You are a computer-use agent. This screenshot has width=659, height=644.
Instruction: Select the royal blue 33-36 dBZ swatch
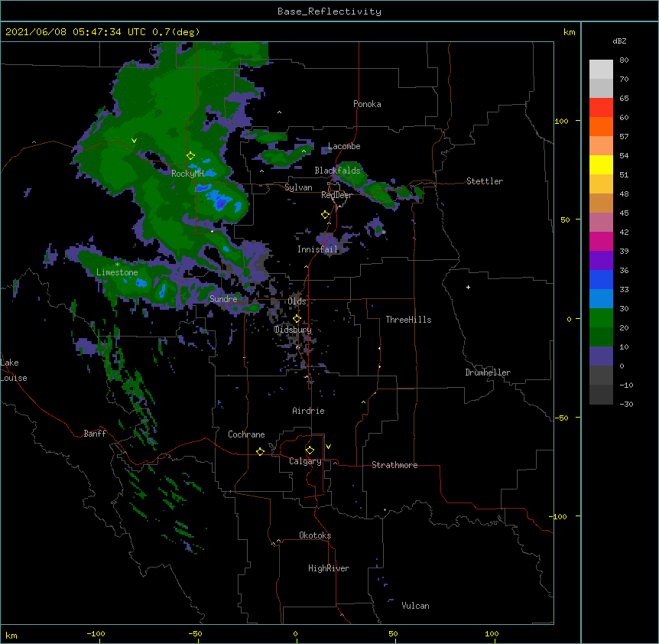click(x=601, y=279)
